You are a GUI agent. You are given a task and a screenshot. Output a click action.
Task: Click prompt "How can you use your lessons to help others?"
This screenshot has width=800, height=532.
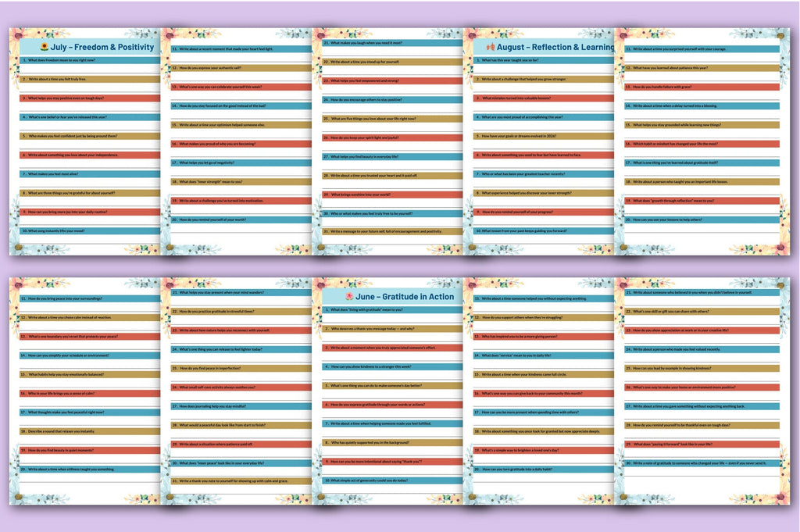pyautogui.click(x=702, y=220)
